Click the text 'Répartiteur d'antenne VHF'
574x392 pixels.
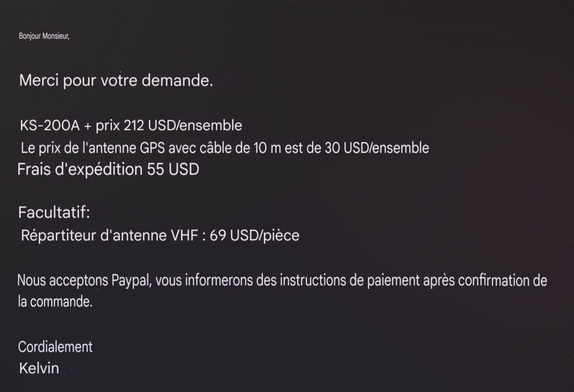[x=110, y=235]
